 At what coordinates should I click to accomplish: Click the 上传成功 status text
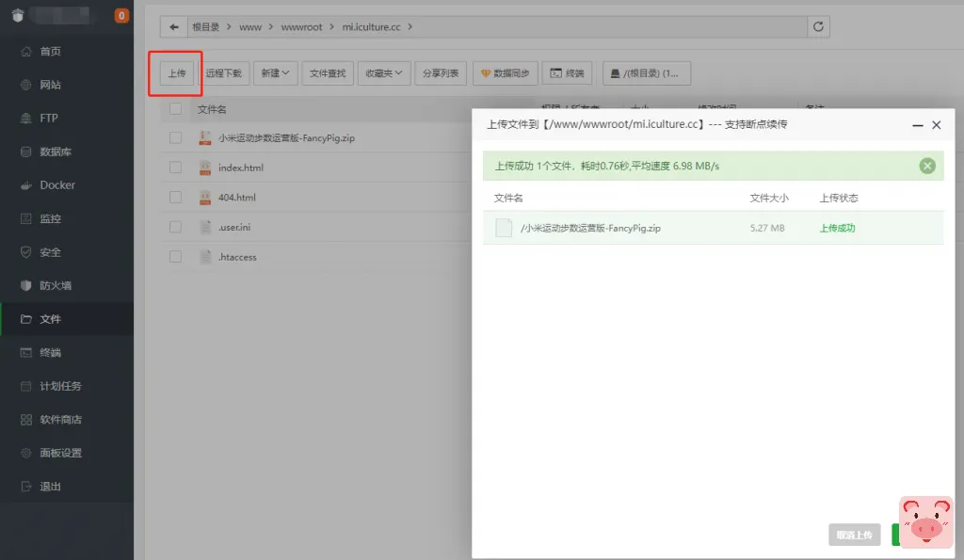(837, 228)
